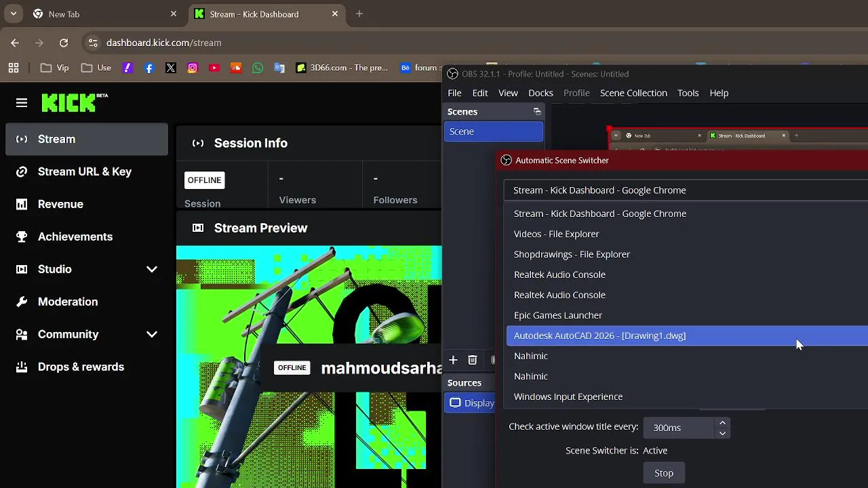Open the Google Translate bookmark
The image size is (868, 488).
click(279, 68)
